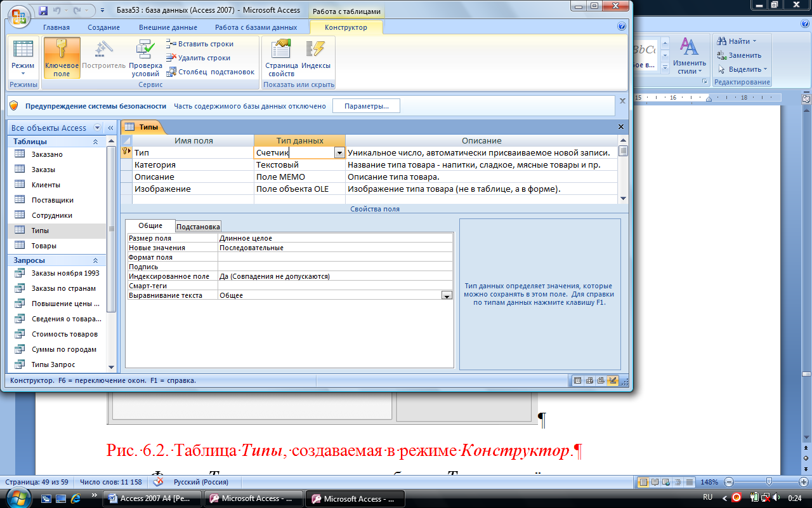Open the Customize Quick Access Toolbar arrow
Image resolution: width=812 pixels, height=508 pixels.
(x=102, y=11)
